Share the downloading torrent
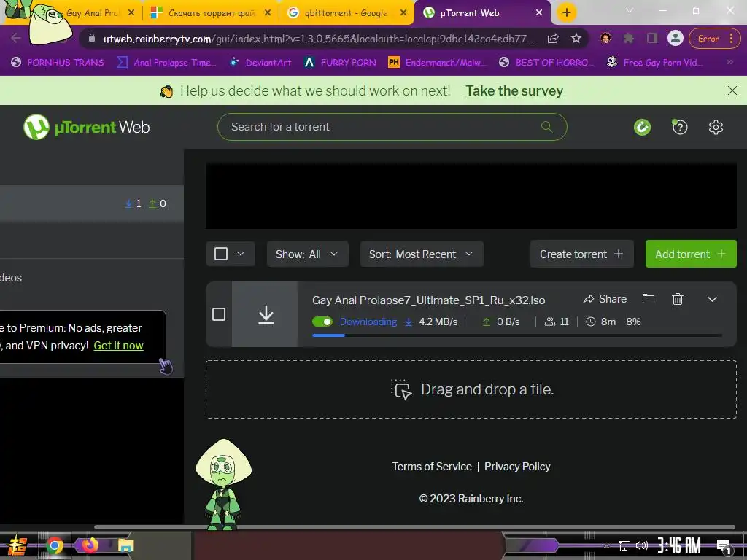 point(605,298)
